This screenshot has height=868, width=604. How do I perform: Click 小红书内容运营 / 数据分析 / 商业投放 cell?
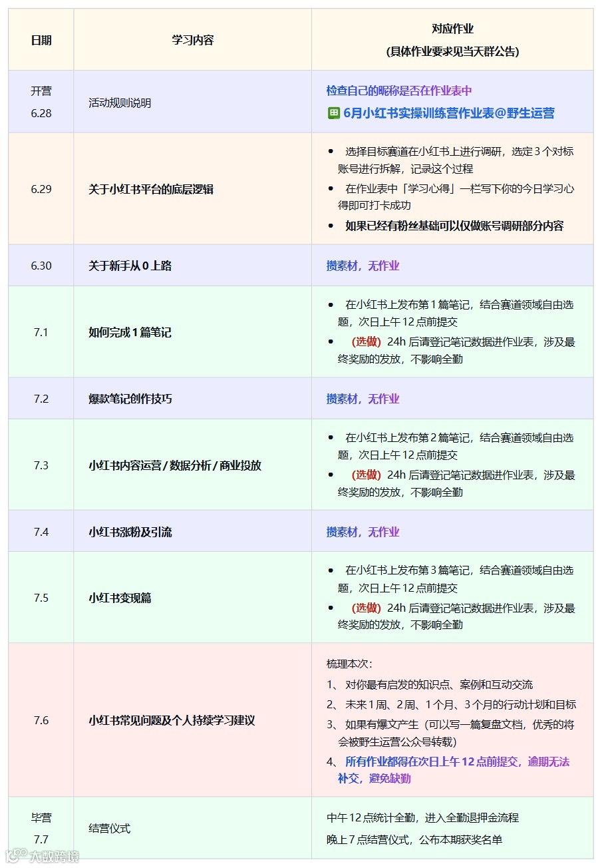click(x=193, y=465)
